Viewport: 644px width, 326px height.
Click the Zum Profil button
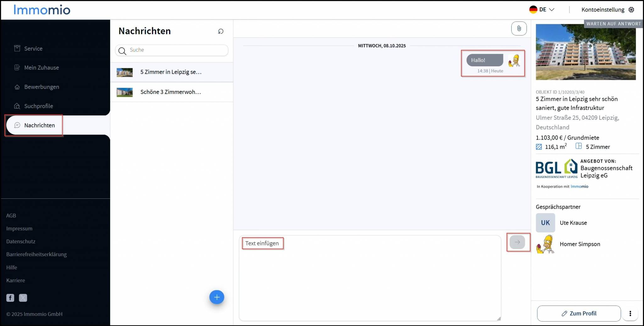579,313
